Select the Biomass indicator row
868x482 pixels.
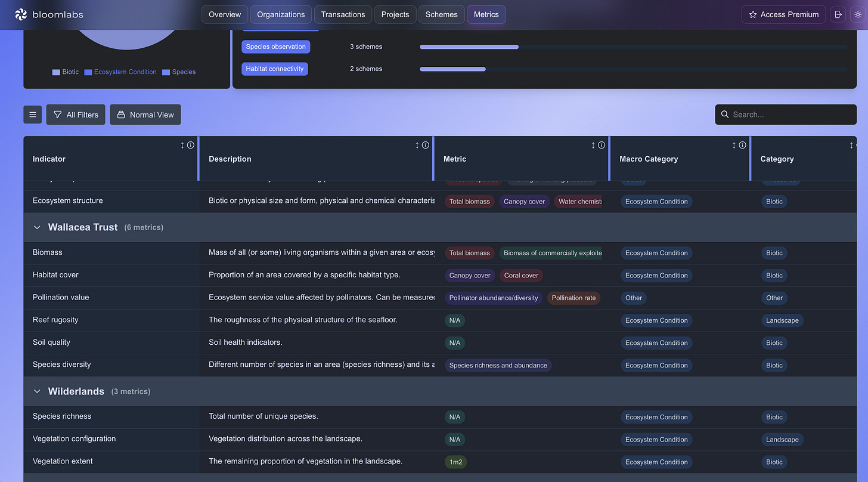coord(440,253)
